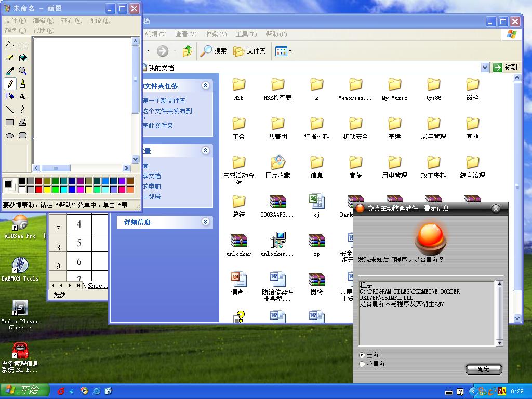Click the Paint horizontal scroll right arrow

(x=127, y=168)
